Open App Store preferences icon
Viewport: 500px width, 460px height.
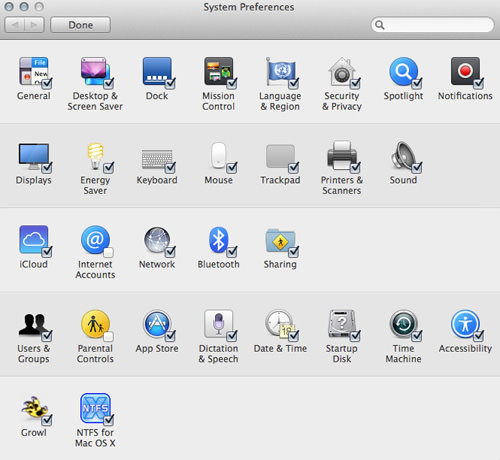157,324
